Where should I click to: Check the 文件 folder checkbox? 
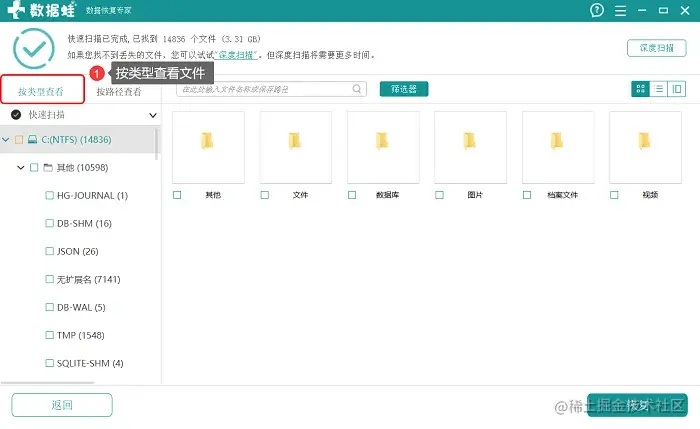pos(265,195)
